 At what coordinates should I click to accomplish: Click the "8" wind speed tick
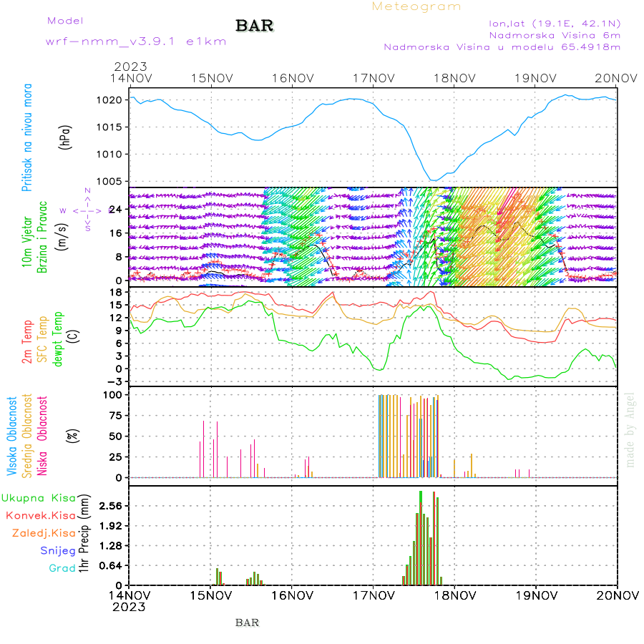[119, 257]
